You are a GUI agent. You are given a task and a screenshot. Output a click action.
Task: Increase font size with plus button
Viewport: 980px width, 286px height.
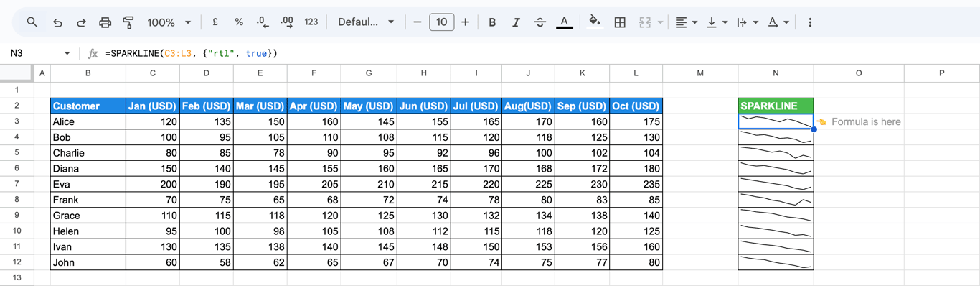[465, 22]
